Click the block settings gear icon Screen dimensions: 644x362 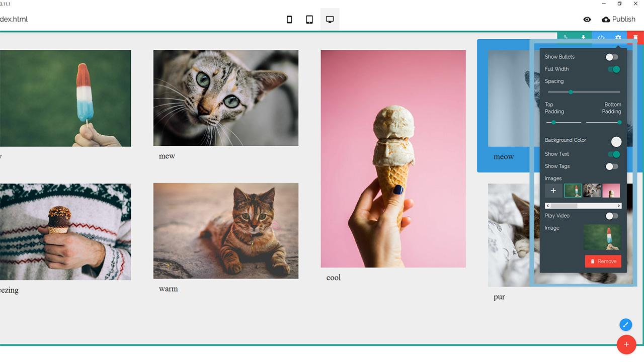[x=618, y=38]
